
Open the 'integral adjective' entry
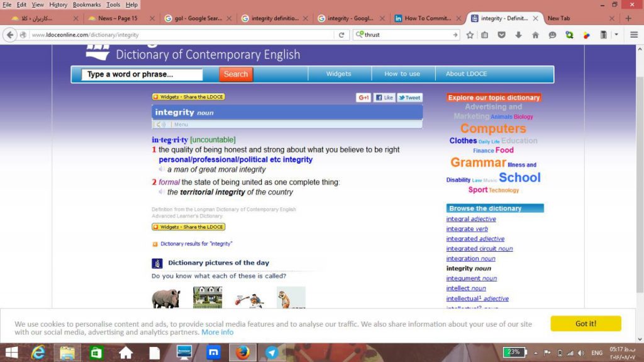click(471, 219)
